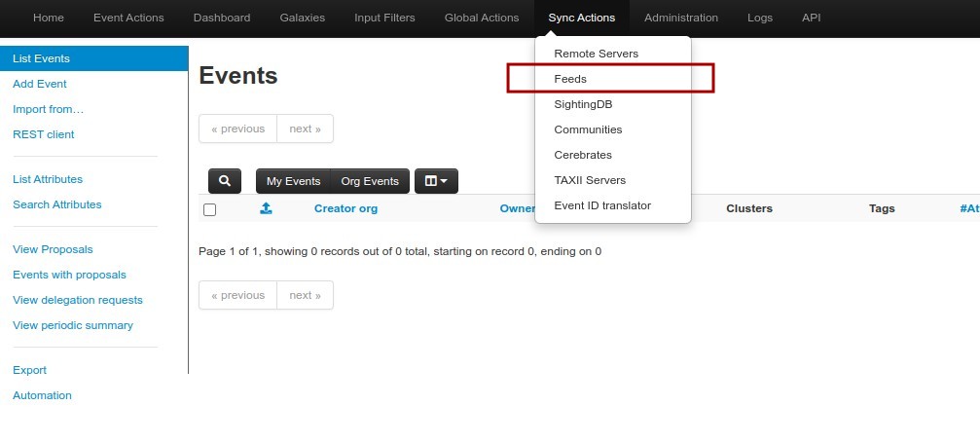Viewport: 980px width, 443px height.
Task: Click the top next » pagination button
Action: click(305, 129)
